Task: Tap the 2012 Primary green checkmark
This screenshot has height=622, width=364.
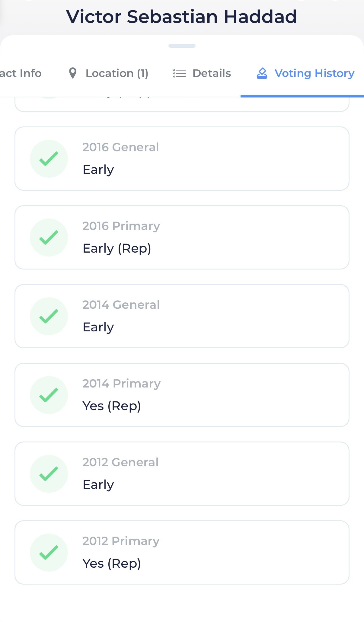Action: [x=49, y=553]
